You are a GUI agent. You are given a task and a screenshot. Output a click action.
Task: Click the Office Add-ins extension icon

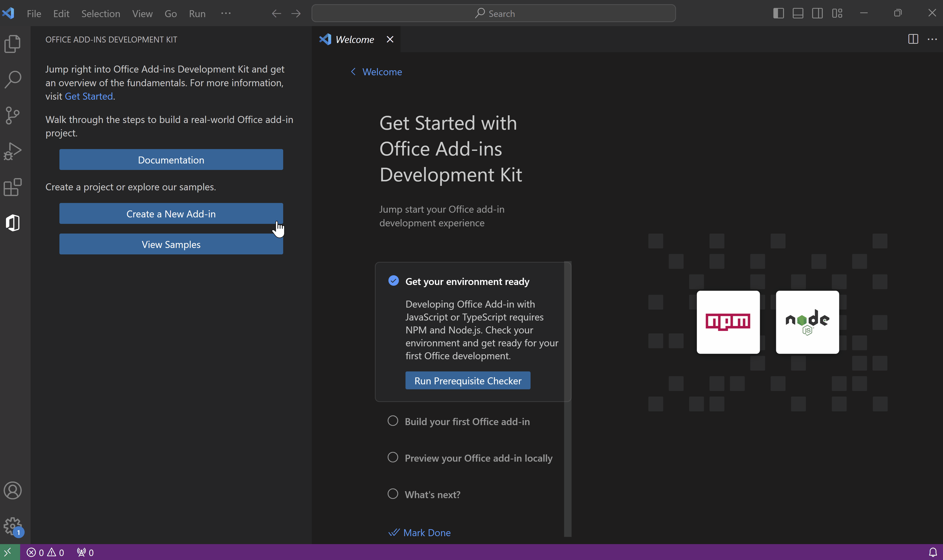coord(13,222)
